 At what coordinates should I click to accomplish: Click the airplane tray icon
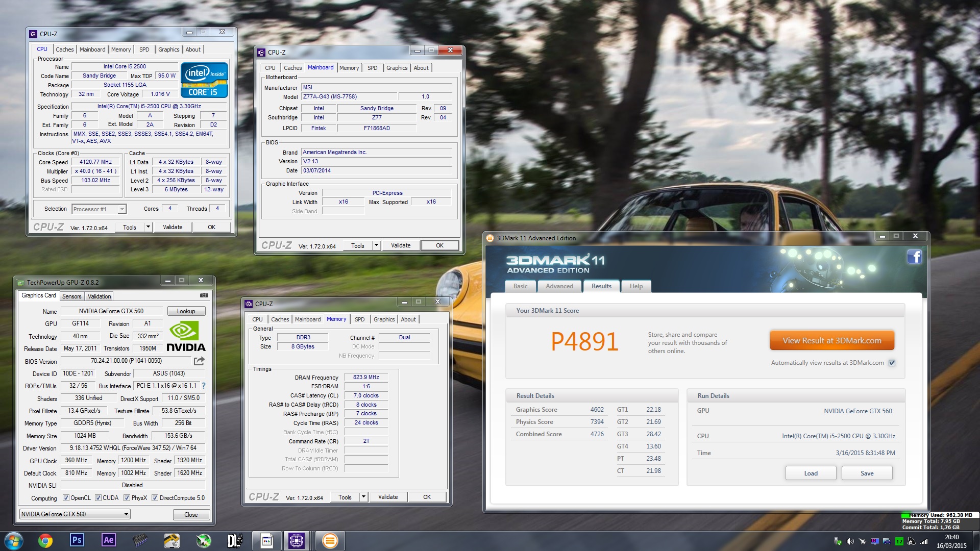pyautogui.click(x=862, y=541)
